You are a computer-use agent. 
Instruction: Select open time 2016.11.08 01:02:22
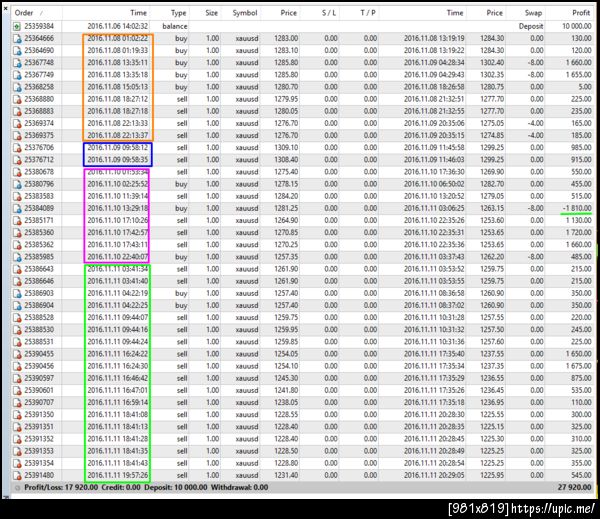click(x=117, y=39)
